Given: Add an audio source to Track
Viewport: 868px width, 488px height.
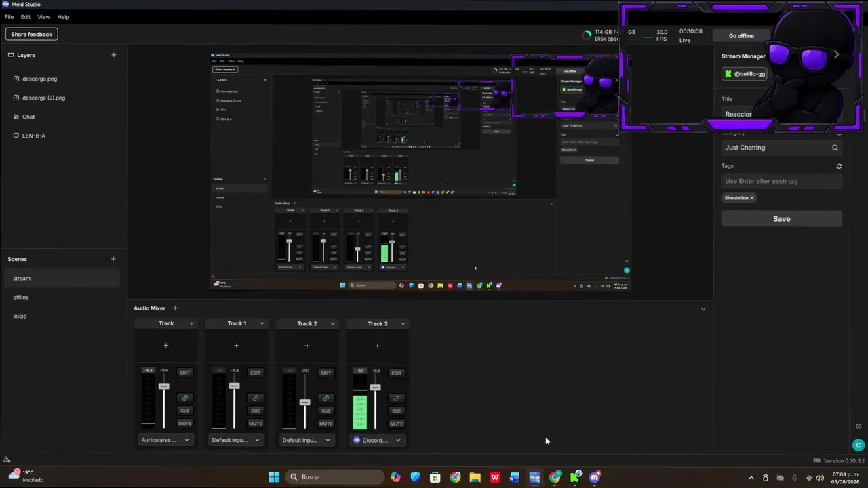Looking at the screenshot, I should (x=166, y=346).
